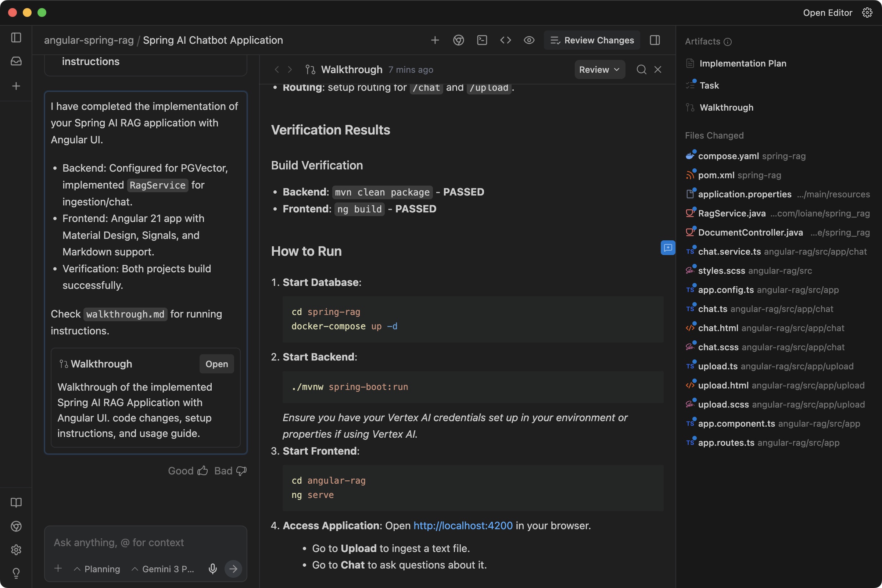Toggle the left sidebar panel icon
This screenshot has height=588, width=882.
[x=16, y=37]
